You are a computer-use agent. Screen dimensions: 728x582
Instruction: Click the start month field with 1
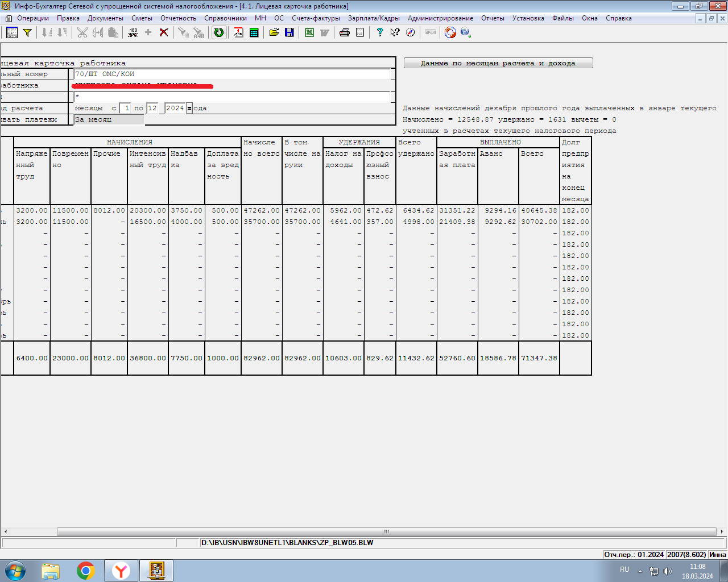click(x=126, y=108)
